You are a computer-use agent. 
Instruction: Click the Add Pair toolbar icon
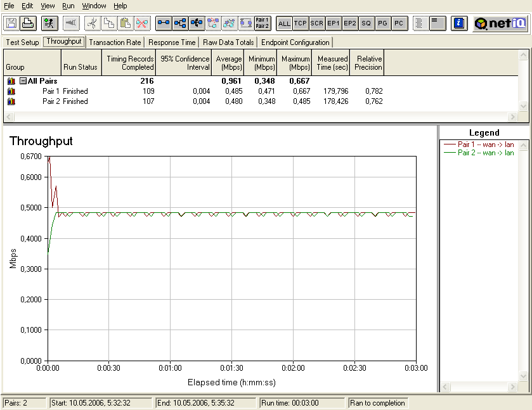[164, 23]
